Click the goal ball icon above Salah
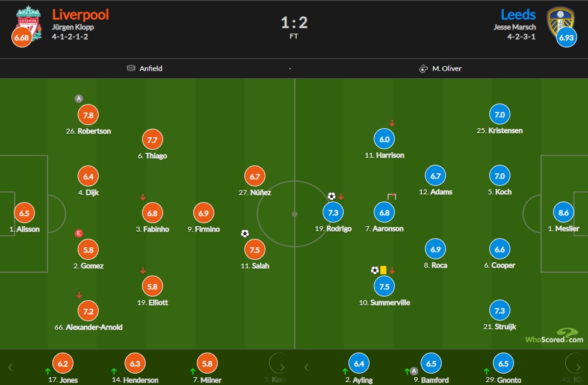Viewport: 588px width, 385px height. [245, 233]
